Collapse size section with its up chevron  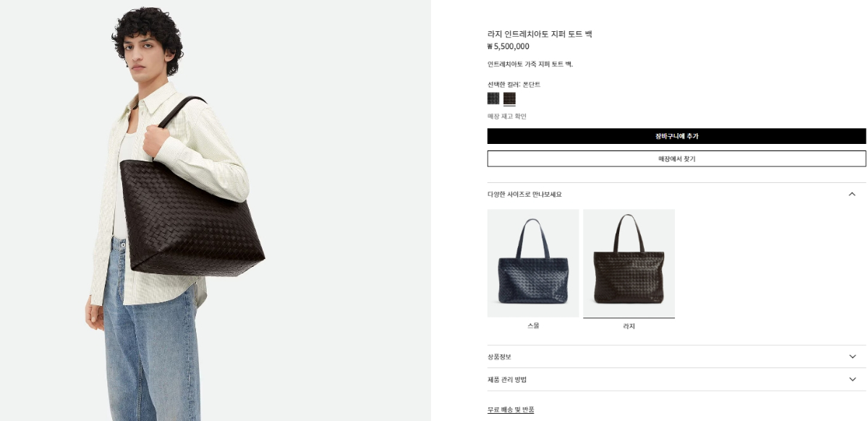coord(852,194)
